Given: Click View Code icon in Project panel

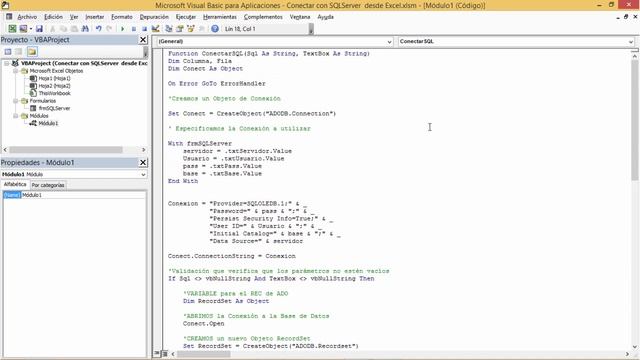Looking at the screenshot, I should point(8,51).
